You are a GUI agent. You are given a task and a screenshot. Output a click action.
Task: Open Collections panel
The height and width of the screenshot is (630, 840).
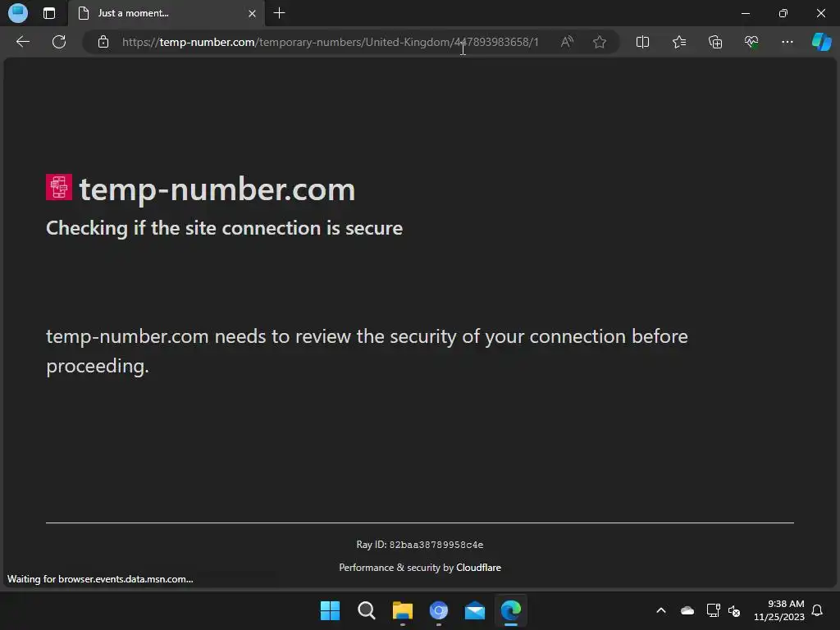coord(715,42)
